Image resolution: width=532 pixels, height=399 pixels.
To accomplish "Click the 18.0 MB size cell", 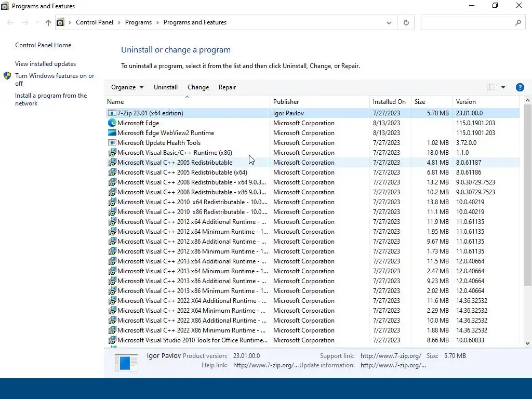I will click(x=437, y=152).
